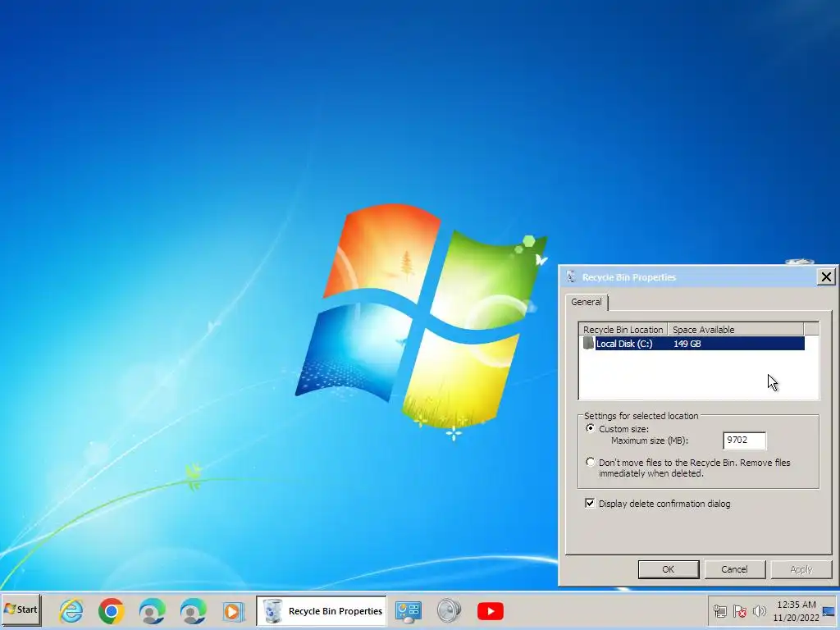Close the Recycle Bin Properties dialog
The image size is (840, 630).
pos(826,277)
